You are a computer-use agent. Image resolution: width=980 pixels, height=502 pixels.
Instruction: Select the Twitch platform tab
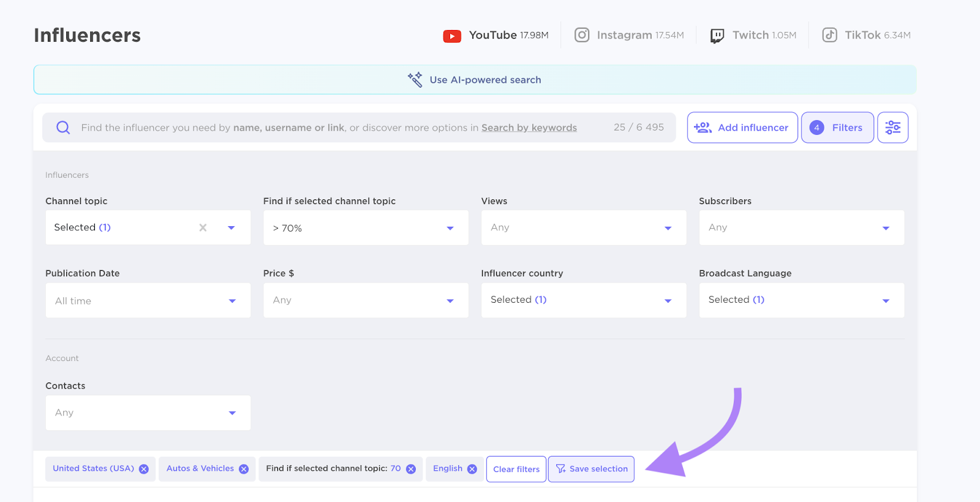(753, 36)
